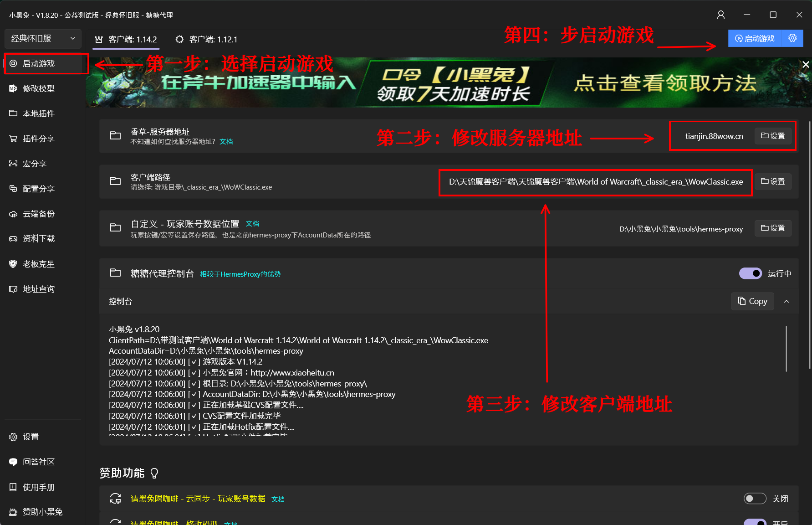Open 插件分享 sidebar item
Image resolution: width=812 pixels, height=525 pixels.
click(43, 139)
